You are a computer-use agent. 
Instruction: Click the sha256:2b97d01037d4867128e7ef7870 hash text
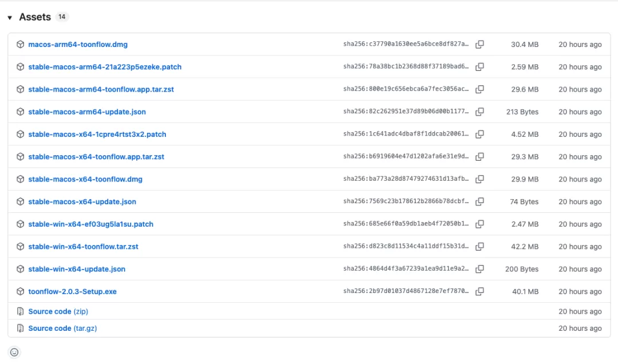(406, 291)
